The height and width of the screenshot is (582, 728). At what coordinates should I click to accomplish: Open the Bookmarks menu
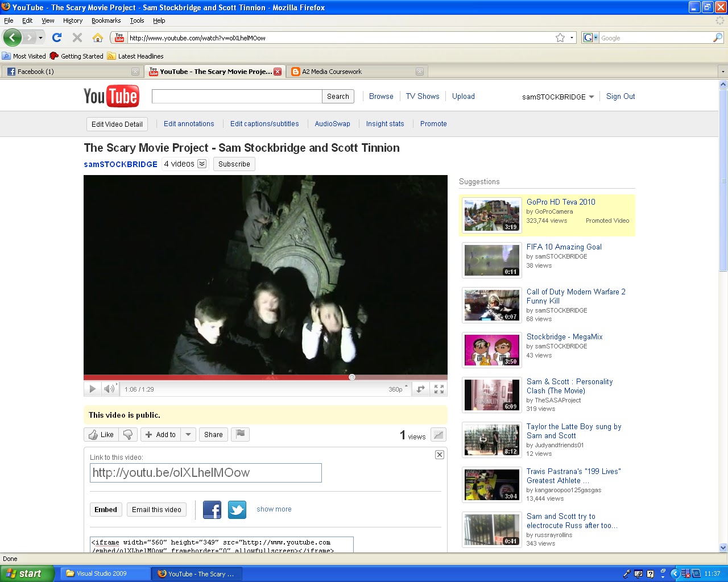106,20
